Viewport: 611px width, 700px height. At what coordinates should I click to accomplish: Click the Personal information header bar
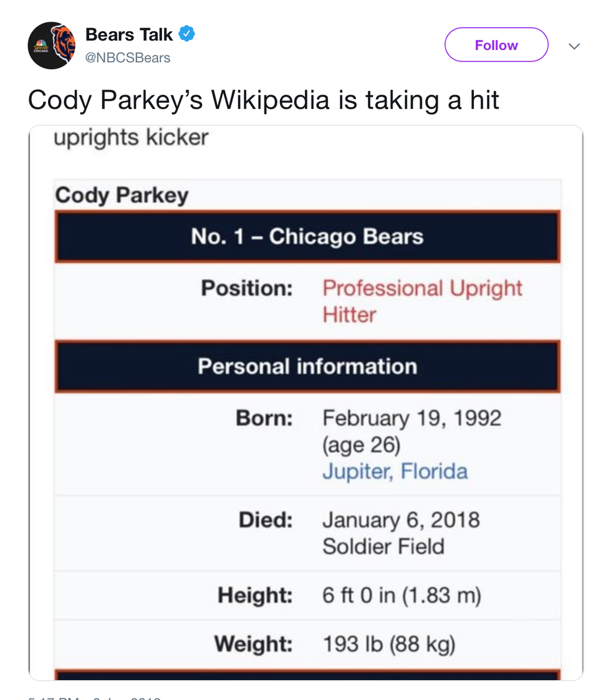[307, 366]
